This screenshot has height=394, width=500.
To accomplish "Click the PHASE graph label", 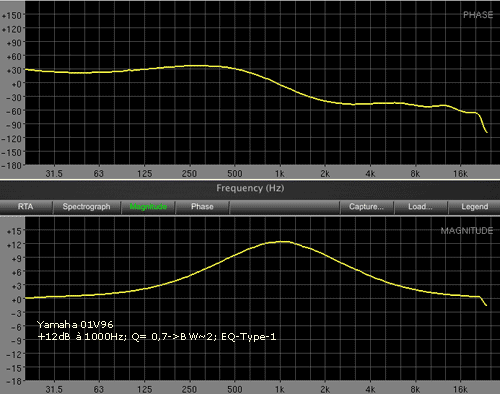I will click(478, 15).
